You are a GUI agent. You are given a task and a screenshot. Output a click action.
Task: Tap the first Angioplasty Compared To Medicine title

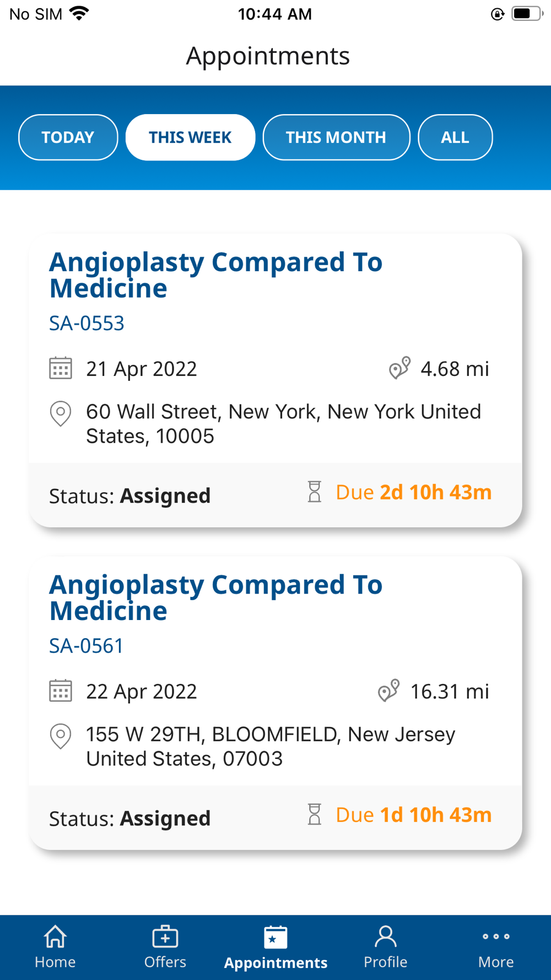click(x=215, y=275)
